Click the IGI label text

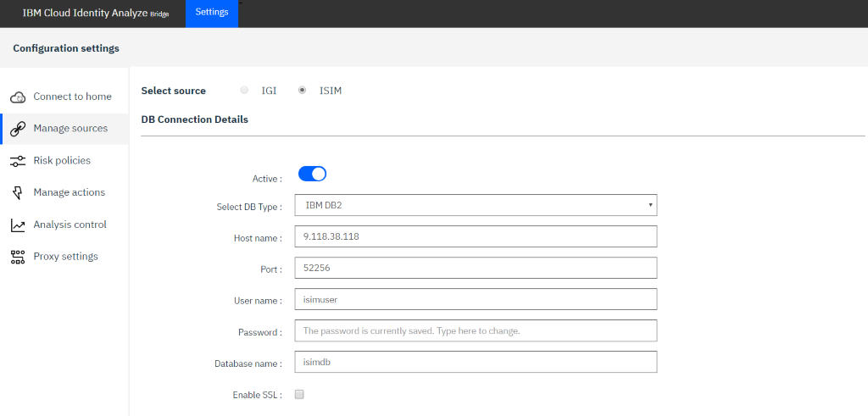(269, 91)
